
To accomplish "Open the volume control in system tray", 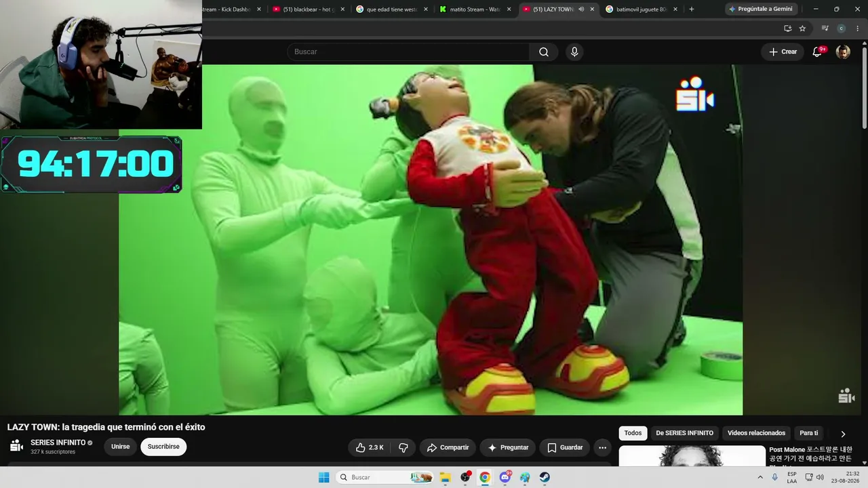I will point(820,477).
